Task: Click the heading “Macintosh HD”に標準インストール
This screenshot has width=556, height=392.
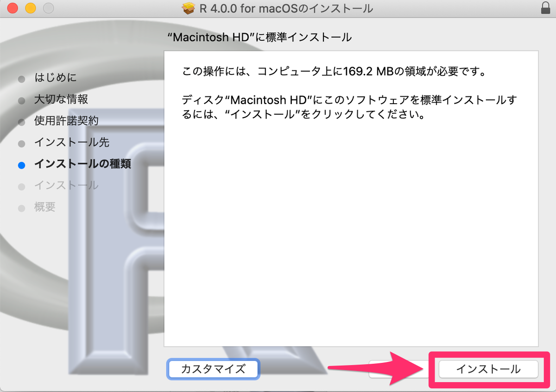Action: tap(259, 37)
